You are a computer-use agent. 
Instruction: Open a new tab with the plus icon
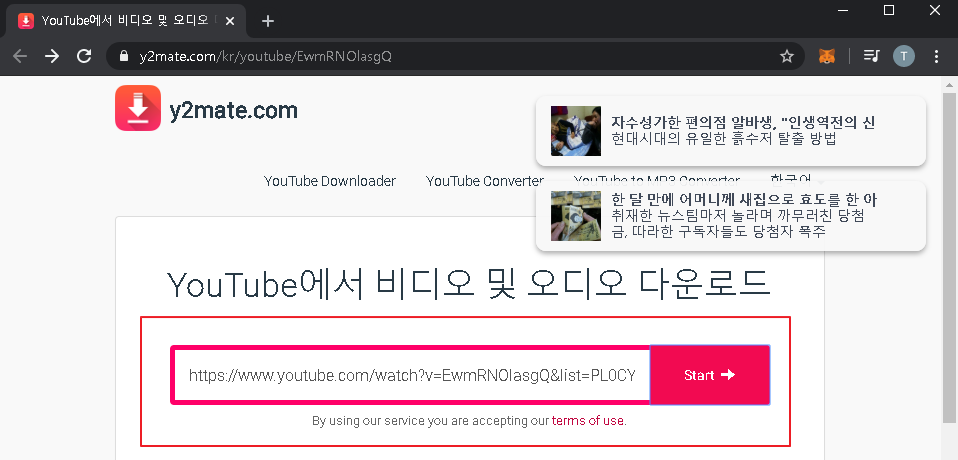pyautogui.click(x=267, y=21)
